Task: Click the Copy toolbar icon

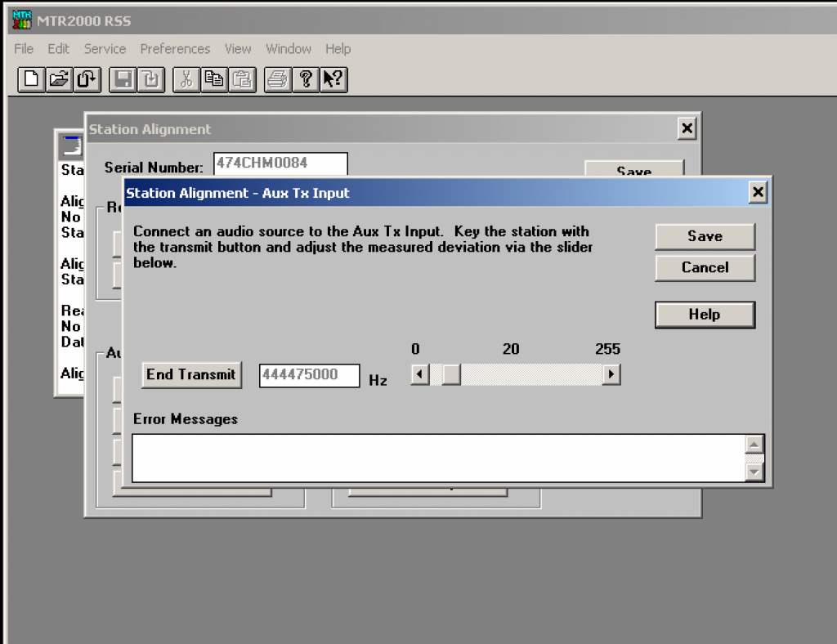Action: (215, 80)
